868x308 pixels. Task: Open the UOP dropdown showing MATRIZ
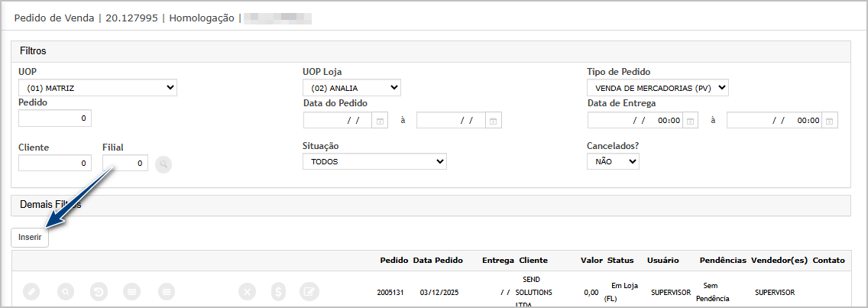(98, 88)
